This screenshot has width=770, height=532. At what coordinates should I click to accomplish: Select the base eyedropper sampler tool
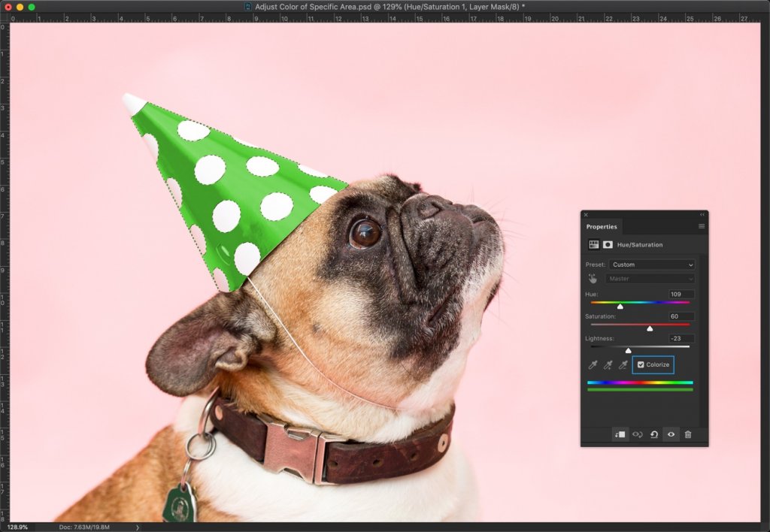[x=593, y=364]
